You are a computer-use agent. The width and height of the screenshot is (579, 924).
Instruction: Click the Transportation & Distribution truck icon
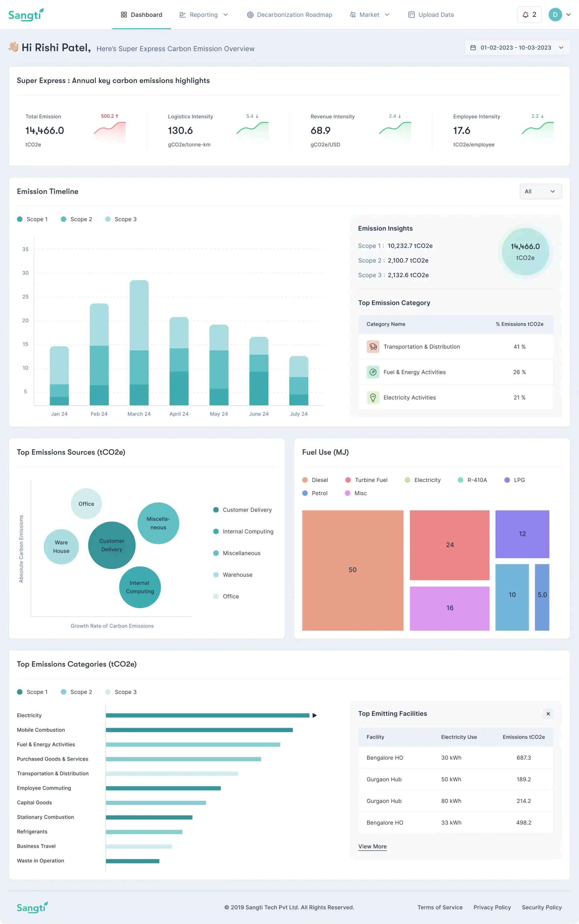click(373, 346)
